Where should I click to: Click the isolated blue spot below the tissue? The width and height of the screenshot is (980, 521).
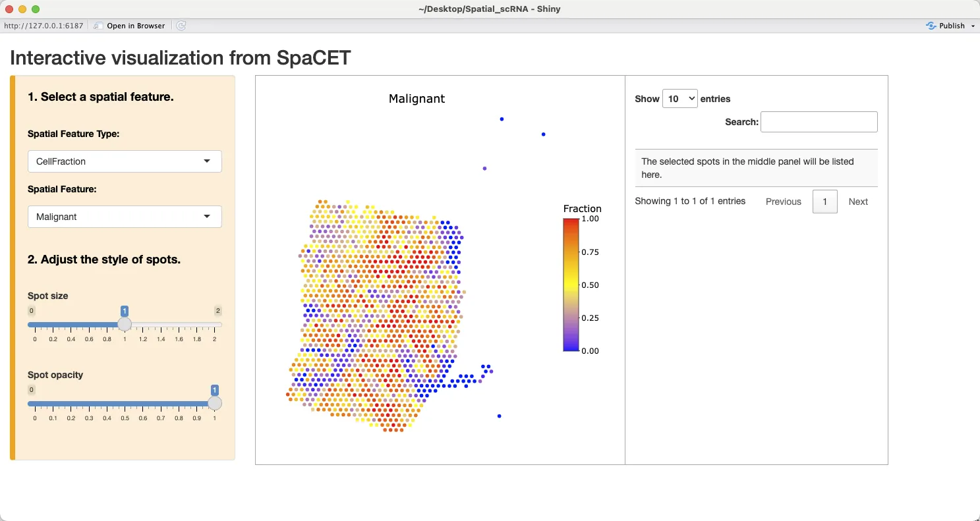[500, 416]
